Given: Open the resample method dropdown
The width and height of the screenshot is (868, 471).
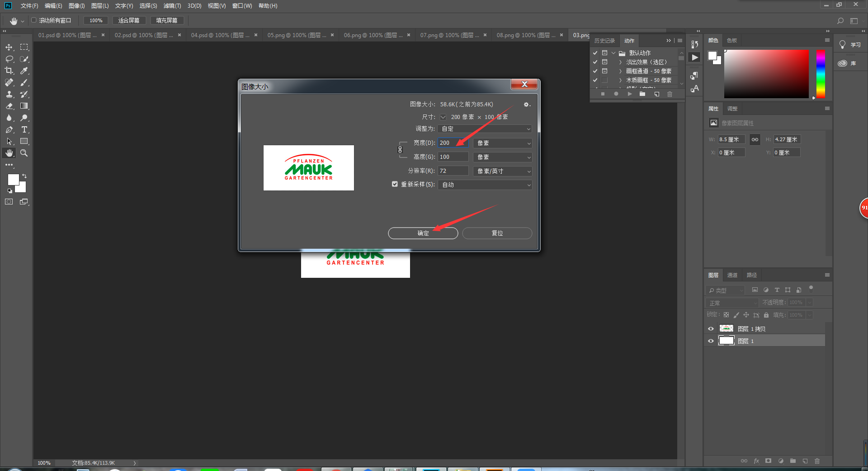Looking at the screenshot, I should [485, 185].
